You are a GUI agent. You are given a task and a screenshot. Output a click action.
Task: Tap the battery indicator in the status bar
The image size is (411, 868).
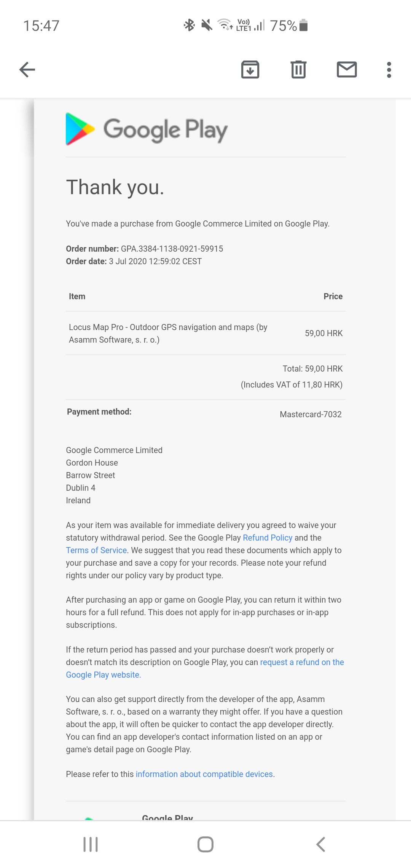tap(303, 25)
